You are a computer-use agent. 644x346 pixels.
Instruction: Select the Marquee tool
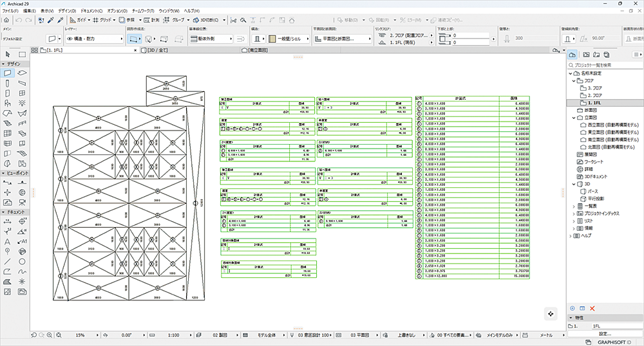(x=23, y=54)
